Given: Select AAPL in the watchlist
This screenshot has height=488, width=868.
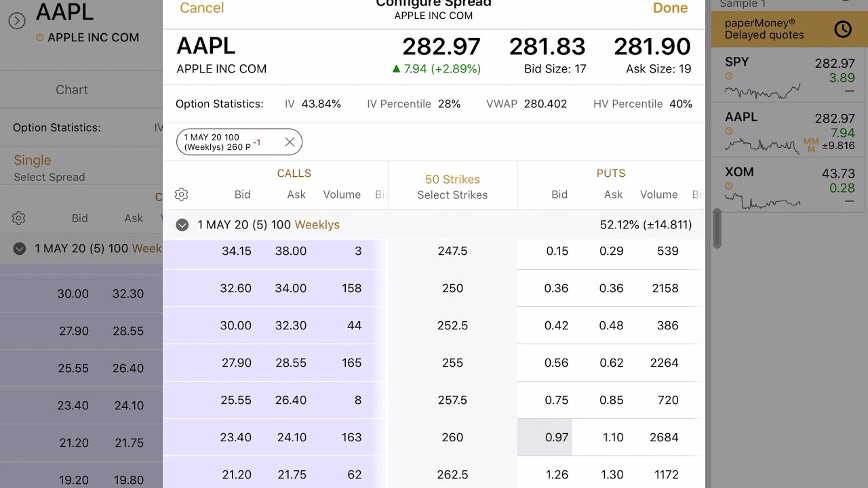Looking at the screenshot, I should (x=789, y=131).
